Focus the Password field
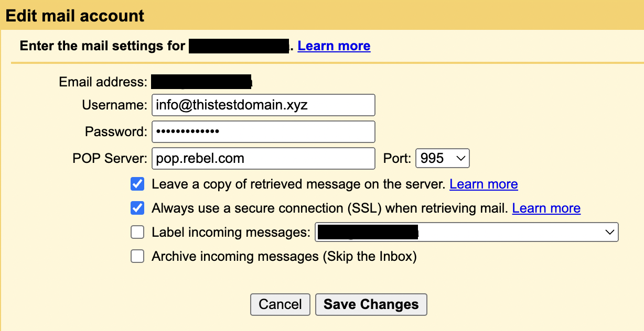Screen dimensions: 644x331 pos(263,131)
